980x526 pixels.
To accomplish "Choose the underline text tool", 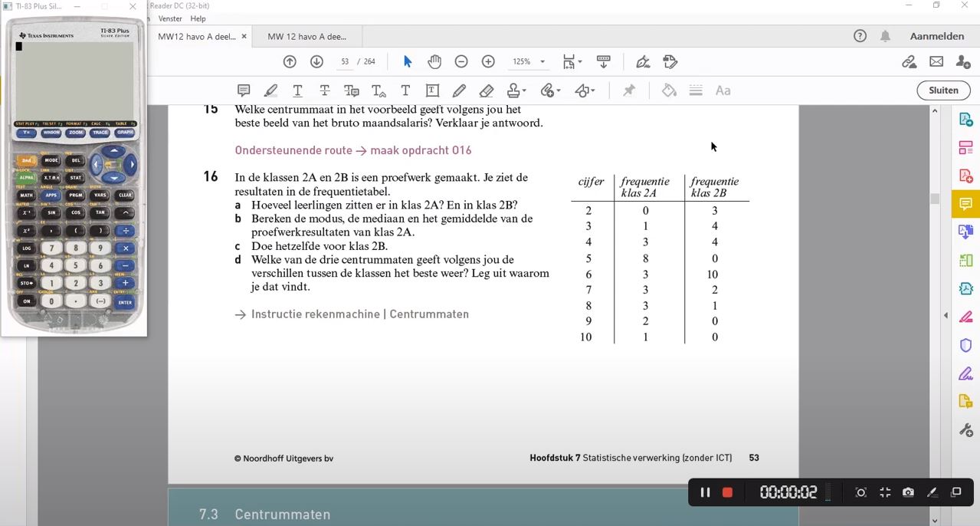I will [297, 90].
